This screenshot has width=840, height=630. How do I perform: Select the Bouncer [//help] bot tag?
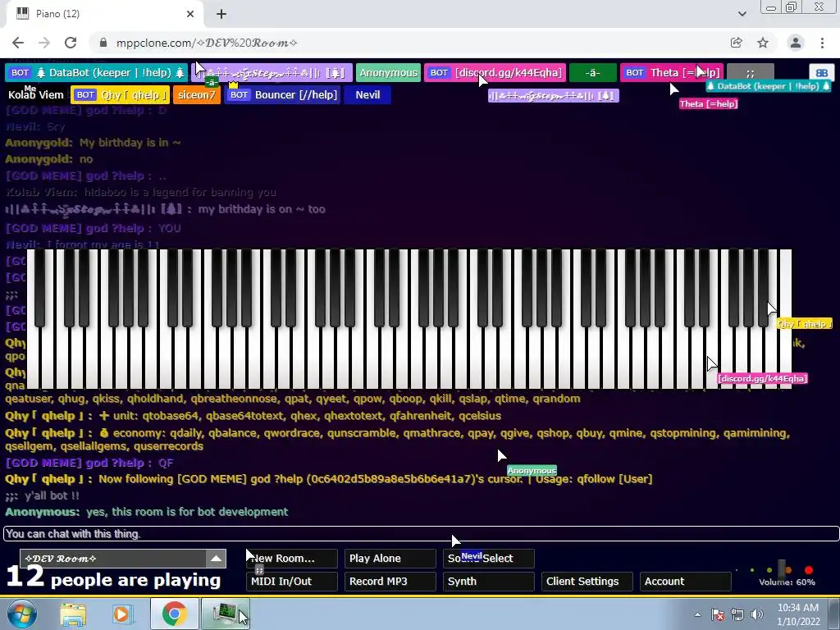pyautogui.click(x=282, y=95)
